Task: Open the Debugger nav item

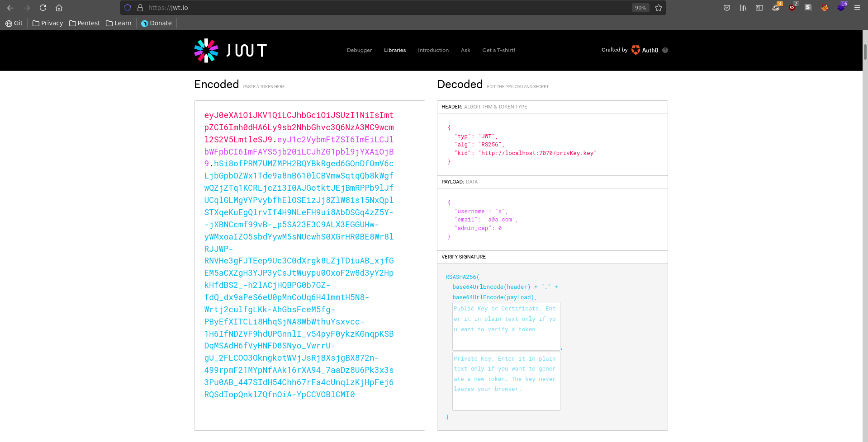Action: 359,50
